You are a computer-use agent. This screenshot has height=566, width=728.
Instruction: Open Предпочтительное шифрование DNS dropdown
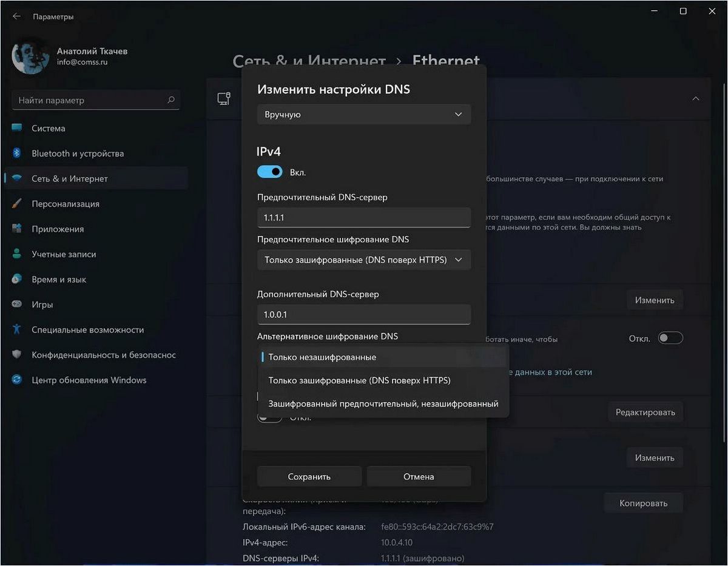(x=364, y=260)
